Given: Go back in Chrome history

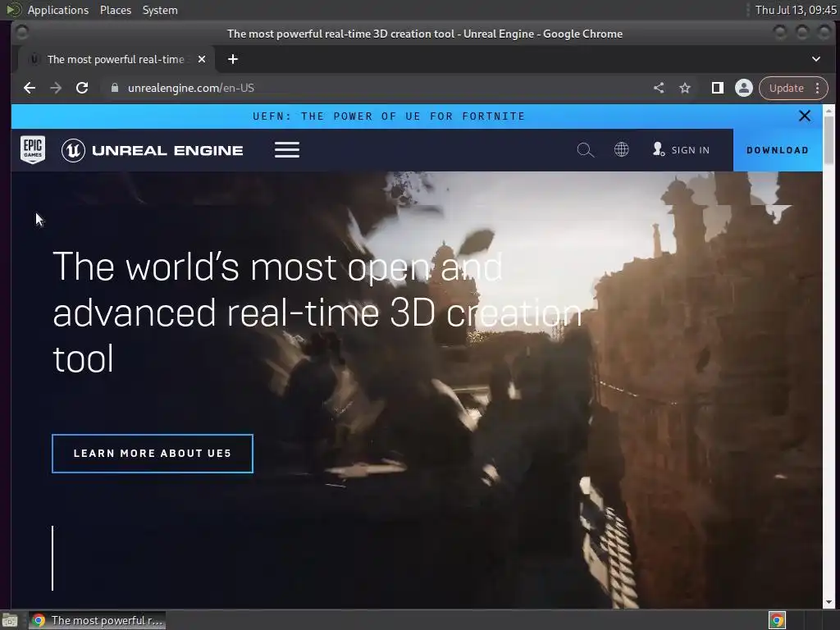Looking at the screenshot, I should pyautogui.click(x=30, y=88).
